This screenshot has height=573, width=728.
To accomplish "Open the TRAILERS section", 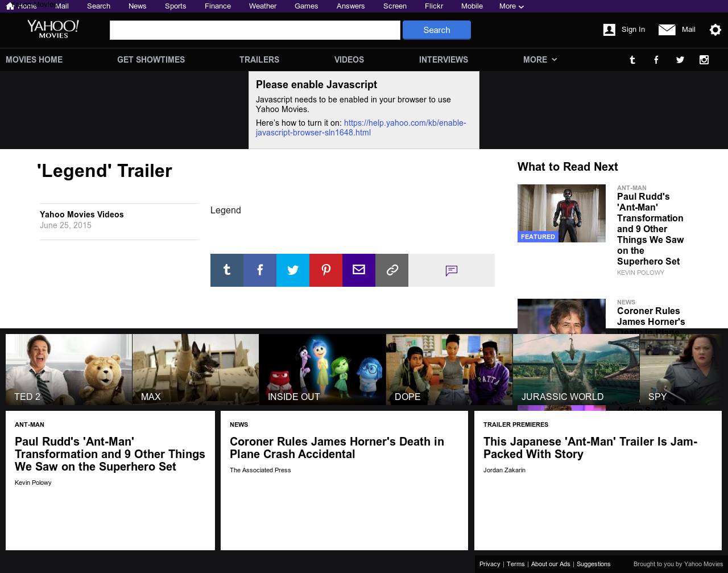I will (x=259, y=60).
